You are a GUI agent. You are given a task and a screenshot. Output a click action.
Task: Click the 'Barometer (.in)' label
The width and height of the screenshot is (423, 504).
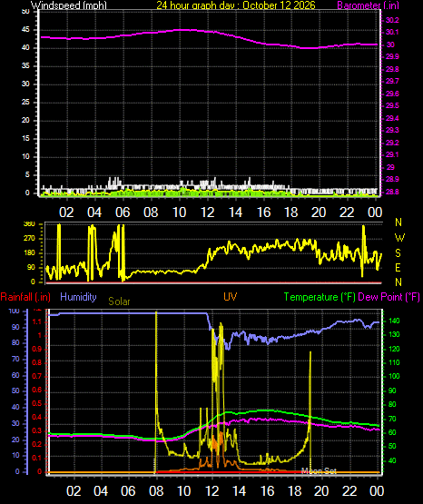(x=368, y=5)
